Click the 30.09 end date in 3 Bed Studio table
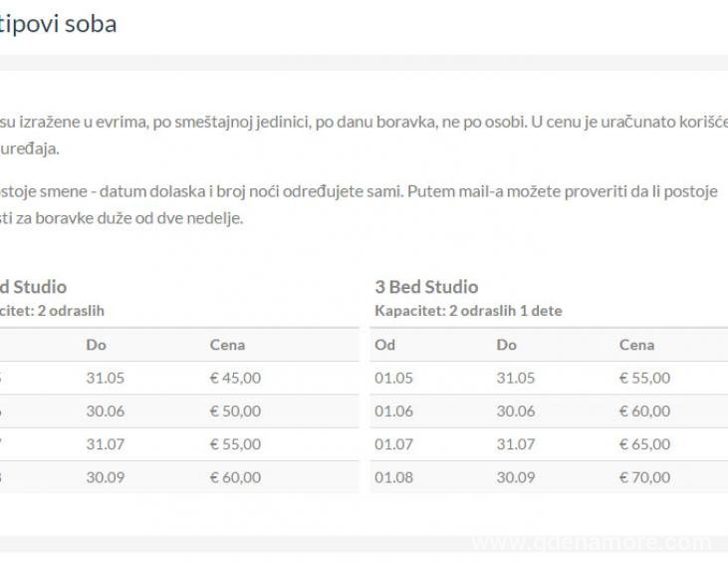 click(515, 477)
